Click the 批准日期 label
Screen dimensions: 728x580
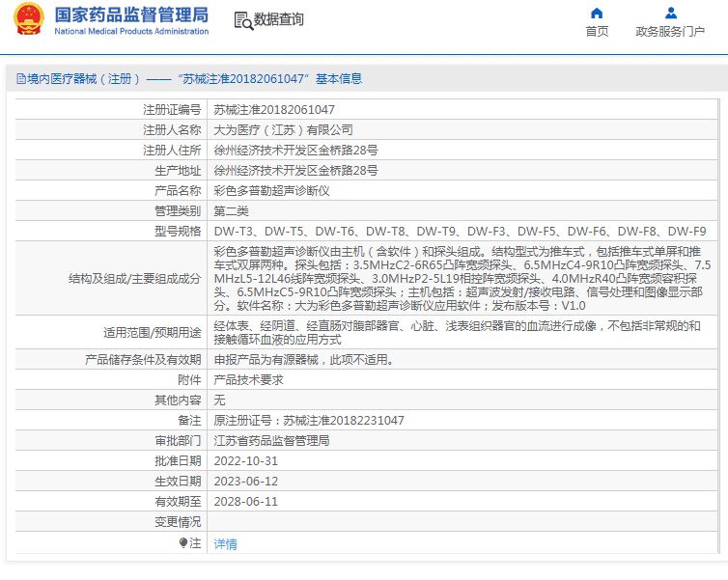(x=178, y=461)
